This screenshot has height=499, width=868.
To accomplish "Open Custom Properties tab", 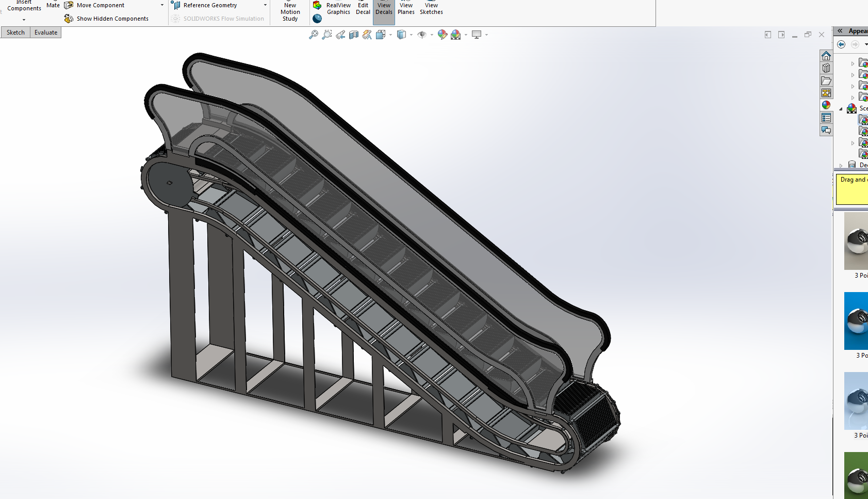I will tap(826, 118).
